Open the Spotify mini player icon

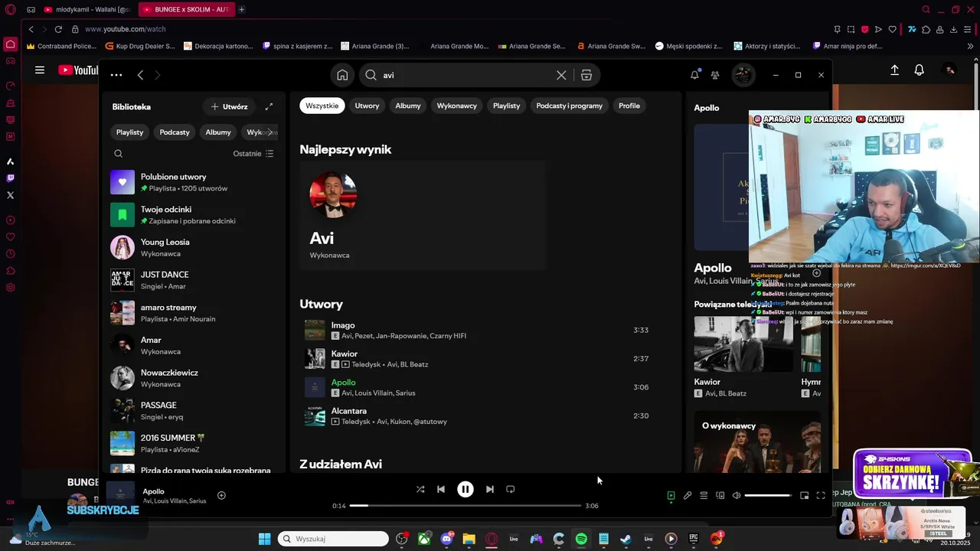pyautogui.click(x=804, y=495)
